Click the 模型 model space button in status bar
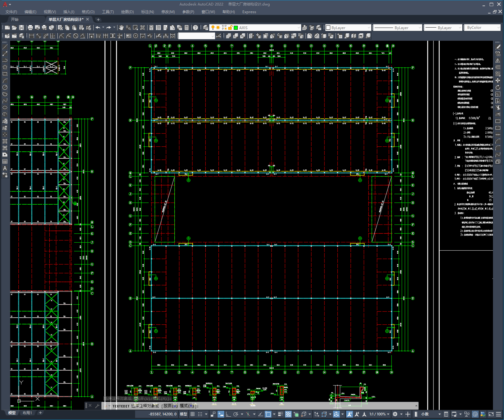The width and height of the screenshot is (504, 420). click(x=184, y=414)
